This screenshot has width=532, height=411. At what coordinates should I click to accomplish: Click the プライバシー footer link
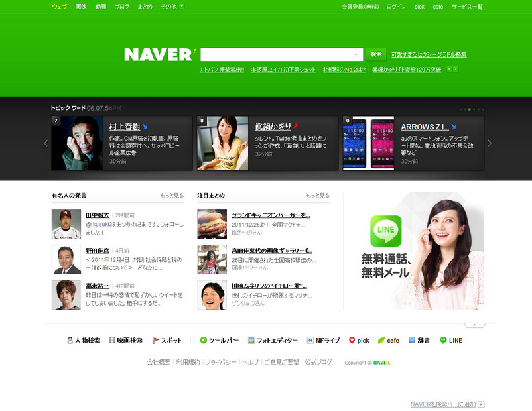pyautogui.click(x=221, y=362)
